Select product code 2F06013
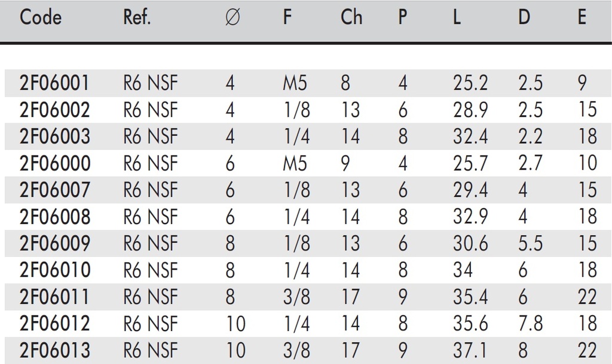This screenshot has width=612, height=364. click(55, 351)
